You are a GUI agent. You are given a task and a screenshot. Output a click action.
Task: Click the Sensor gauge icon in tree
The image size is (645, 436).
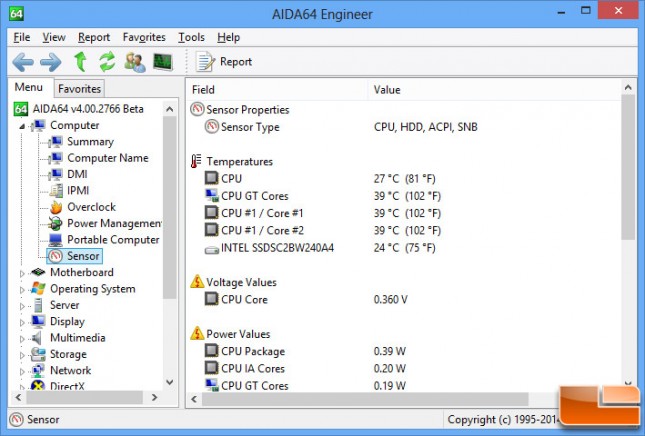click(55, 256)
